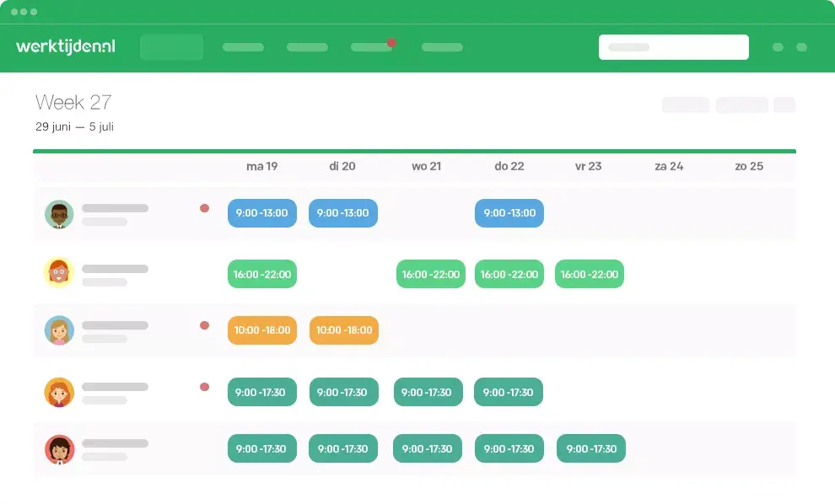The height and width of the screenshot is (504, 835).
Task: Click the second employee's profile picture
Action: (x=58, y=273)
